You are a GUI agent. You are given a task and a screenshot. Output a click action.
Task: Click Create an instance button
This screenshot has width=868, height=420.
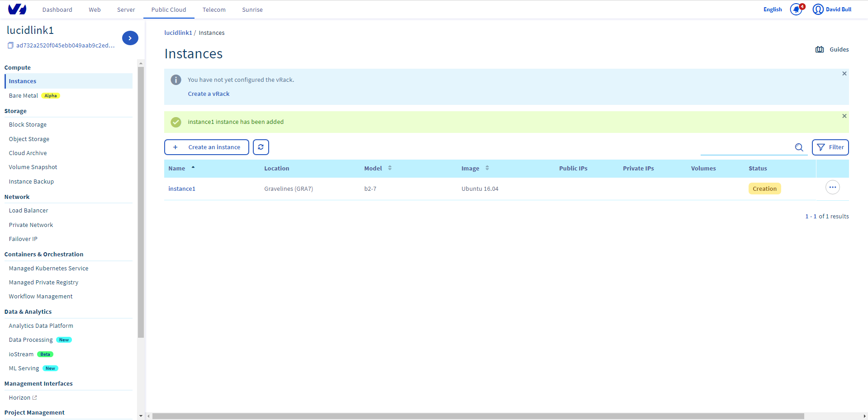click(x=207, y=147)
